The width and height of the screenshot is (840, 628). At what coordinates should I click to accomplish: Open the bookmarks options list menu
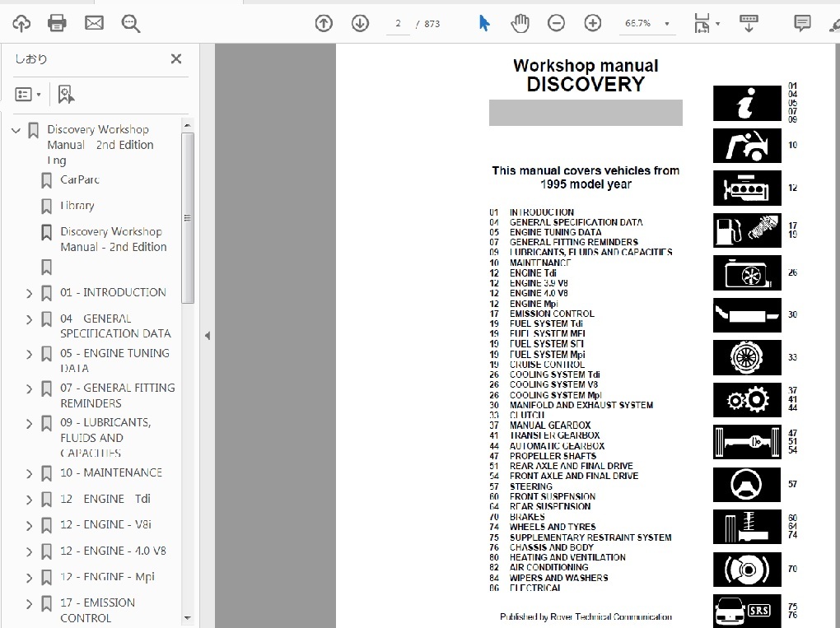pos(28,95)
